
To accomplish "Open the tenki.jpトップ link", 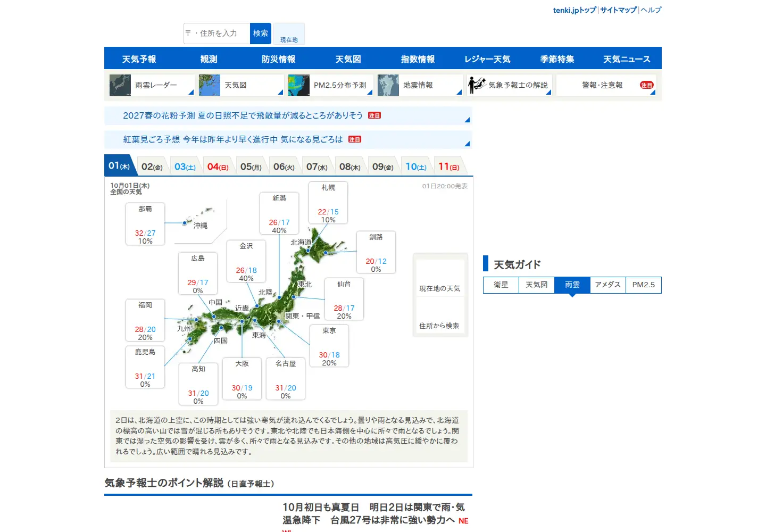I will click(574, 10).
